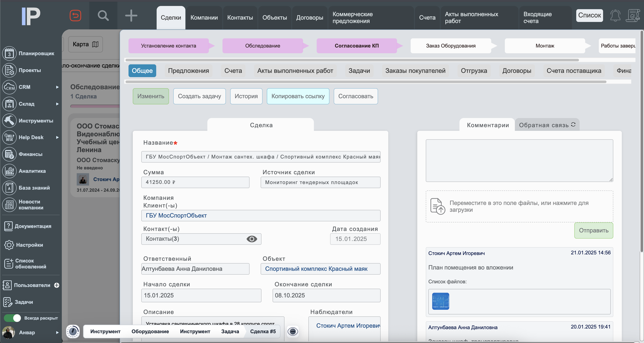The image size is (644, 343).
Task: Click the add user plus icon
Action: 57,285
